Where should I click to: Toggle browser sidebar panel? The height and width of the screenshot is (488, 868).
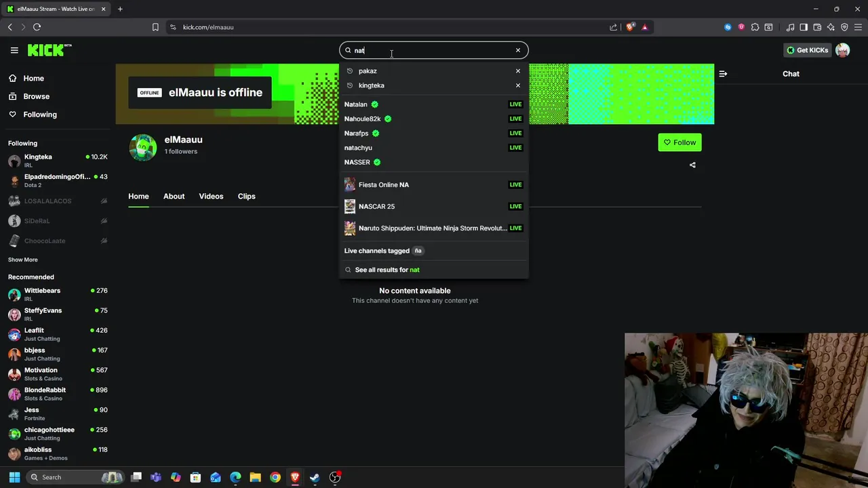point(804,27)
